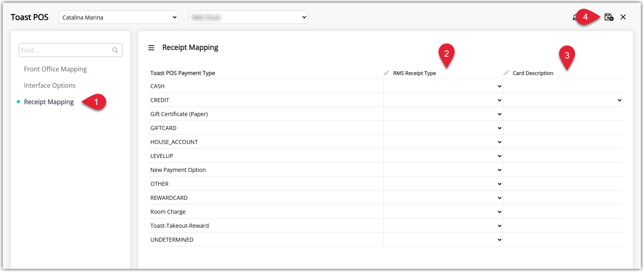The height and width of the screenshot is (272, 644).
Task: Expand RMS Receipt Type for Toast-Takeout-Reward
Action: click(x=443, y=226)
